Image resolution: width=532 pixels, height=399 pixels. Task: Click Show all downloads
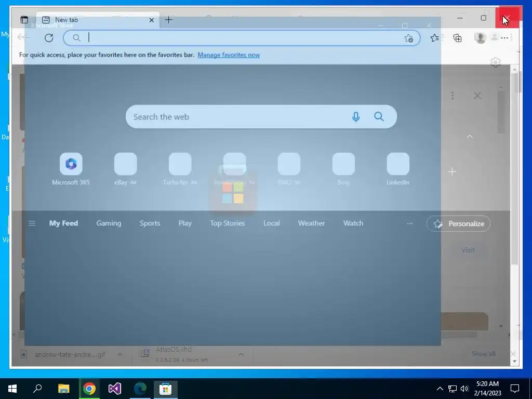pyautogui.click(x=483, y=353)
